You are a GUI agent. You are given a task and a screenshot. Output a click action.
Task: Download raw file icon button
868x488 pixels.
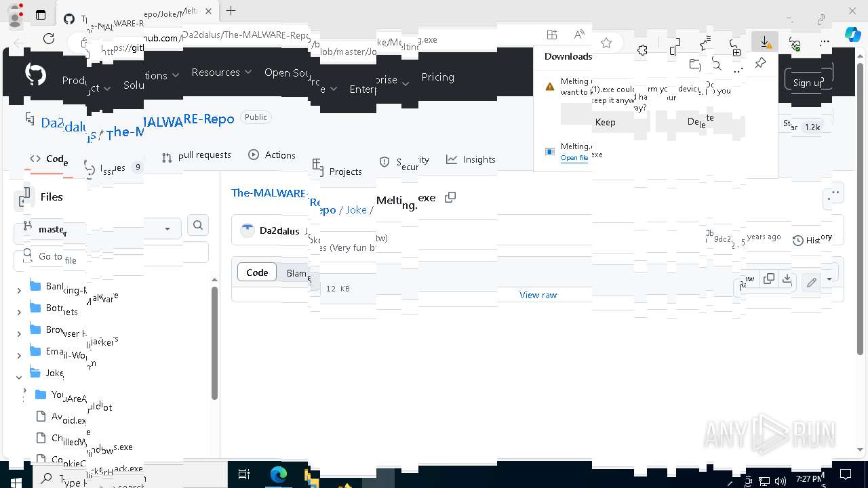coord(787,279)
